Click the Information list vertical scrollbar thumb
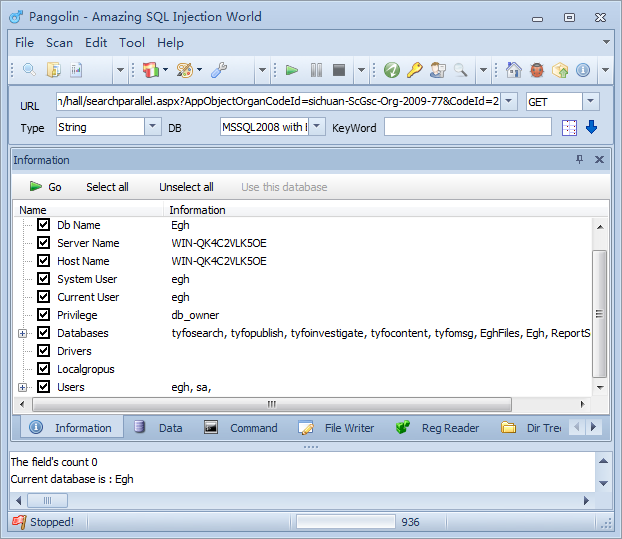This screenshot has height=539, width=622. (x=599, y=313)
